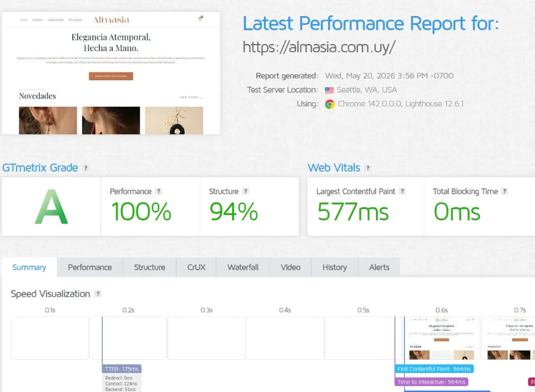
Task: Click the Web Vitals help question mark
Action: coord(367,168)
